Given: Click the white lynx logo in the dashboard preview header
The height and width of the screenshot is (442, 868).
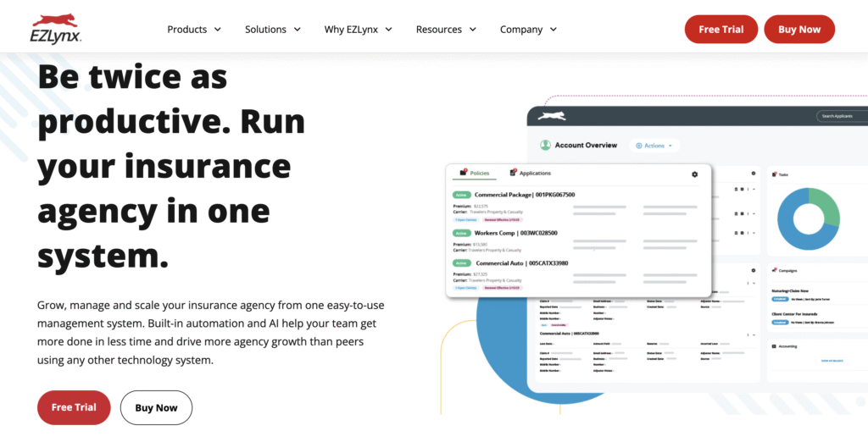Looking at the screenshot, I should coord(551,116).
